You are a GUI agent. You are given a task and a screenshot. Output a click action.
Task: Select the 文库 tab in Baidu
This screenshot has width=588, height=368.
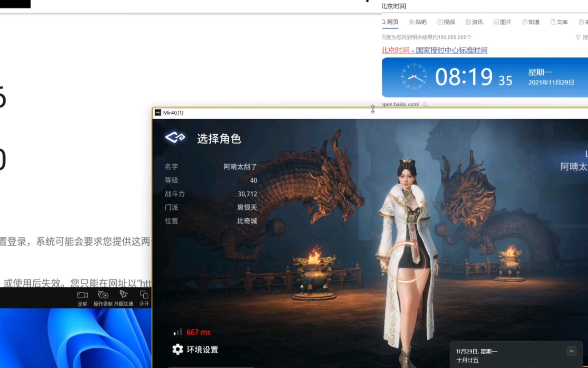[x=559, y=22]
